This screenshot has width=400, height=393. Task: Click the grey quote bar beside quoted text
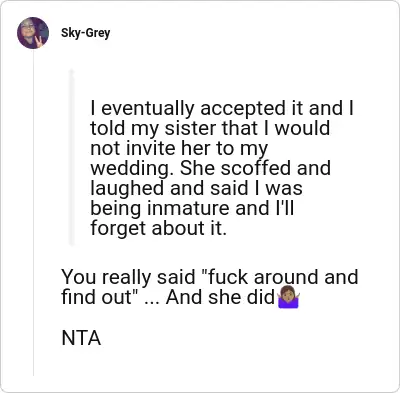point(71,157)
